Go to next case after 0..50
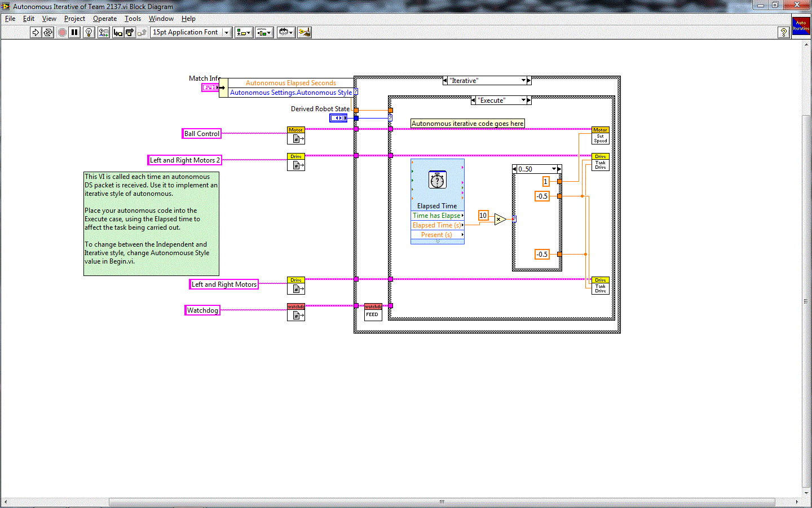 tap(559, 169)
